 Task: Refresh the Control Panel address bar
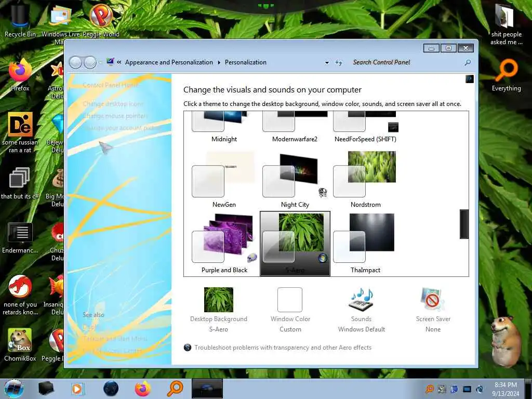click(x=339, y=62)
